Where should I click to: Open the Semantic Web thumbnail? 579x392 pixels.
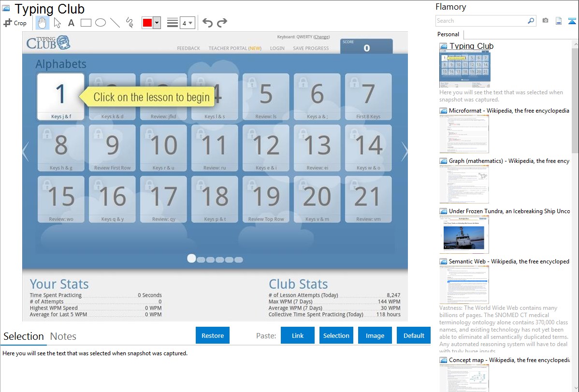click(x=464, y=285)
